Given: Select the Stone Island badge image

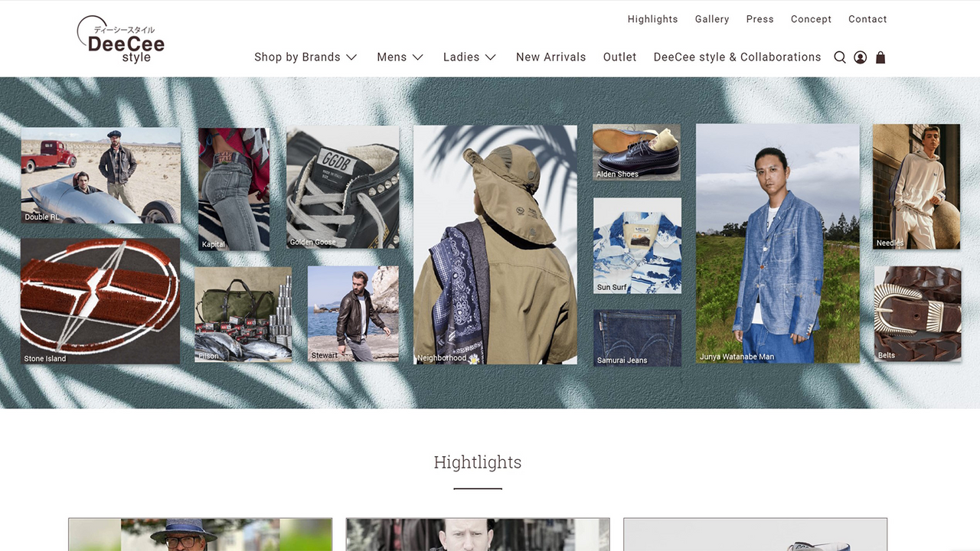Looking at the screenshot, I should [x=100, y=301].
